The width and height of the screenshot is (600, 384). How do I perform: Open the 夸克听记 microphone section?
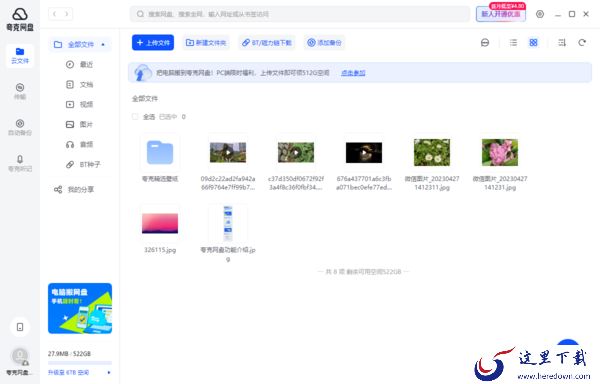pos(20,163)
